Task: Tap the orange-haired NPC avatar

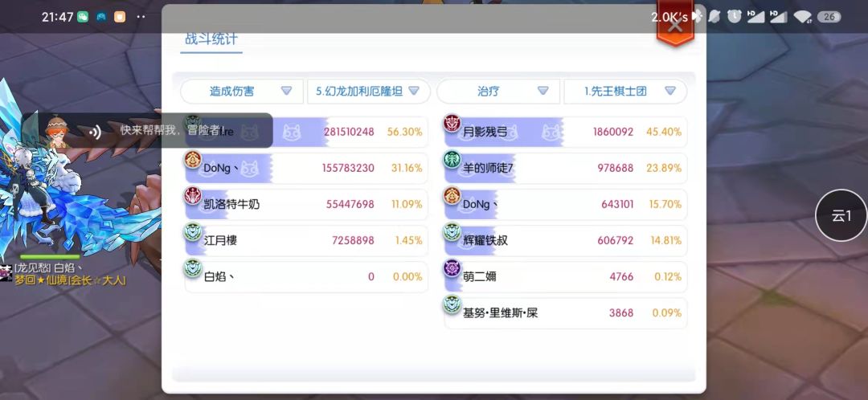Action: (x=56, y=131)
